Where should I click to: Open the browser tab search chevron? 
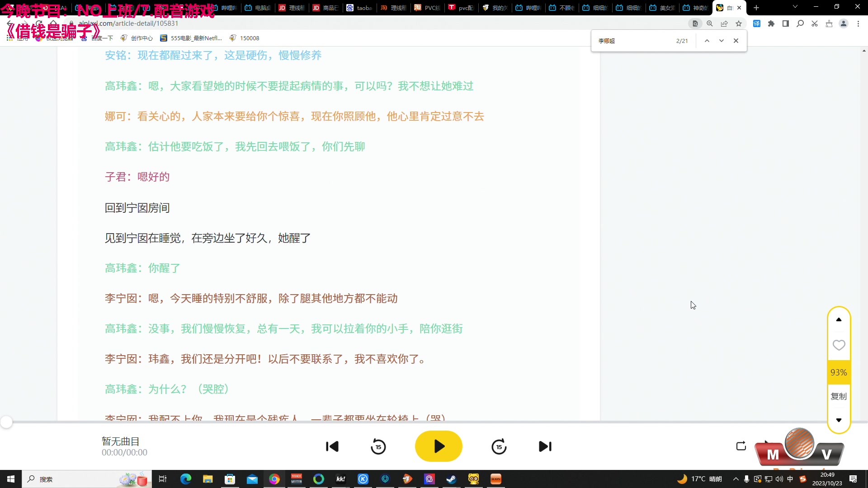(x=794, y=7)
